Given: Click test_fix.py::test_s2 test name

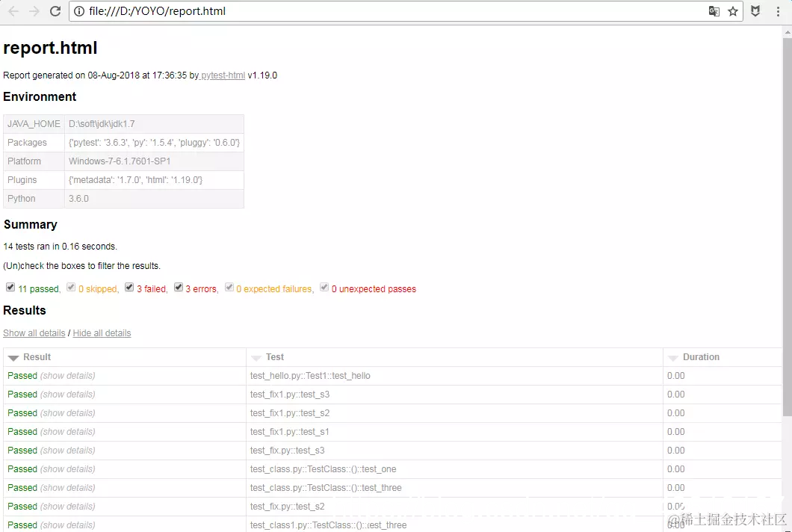Looking at the screenshot, I should [288, 507].
